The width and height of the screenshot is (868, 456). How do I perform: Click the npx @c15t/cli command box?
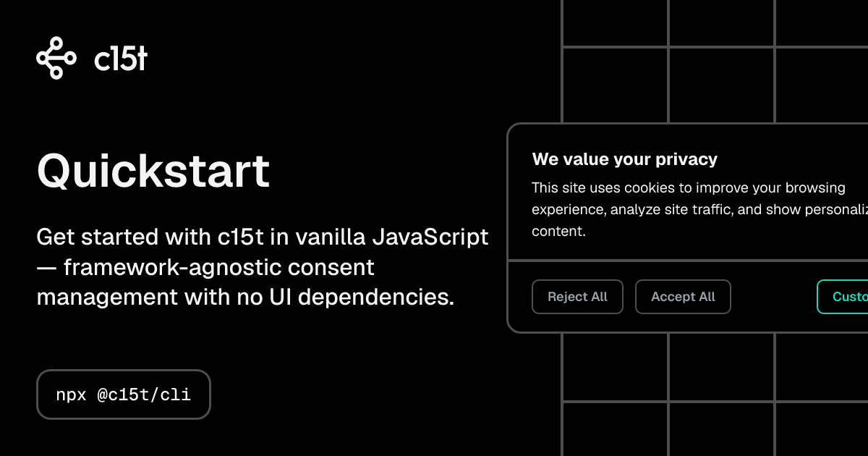(x=124, y=394)
